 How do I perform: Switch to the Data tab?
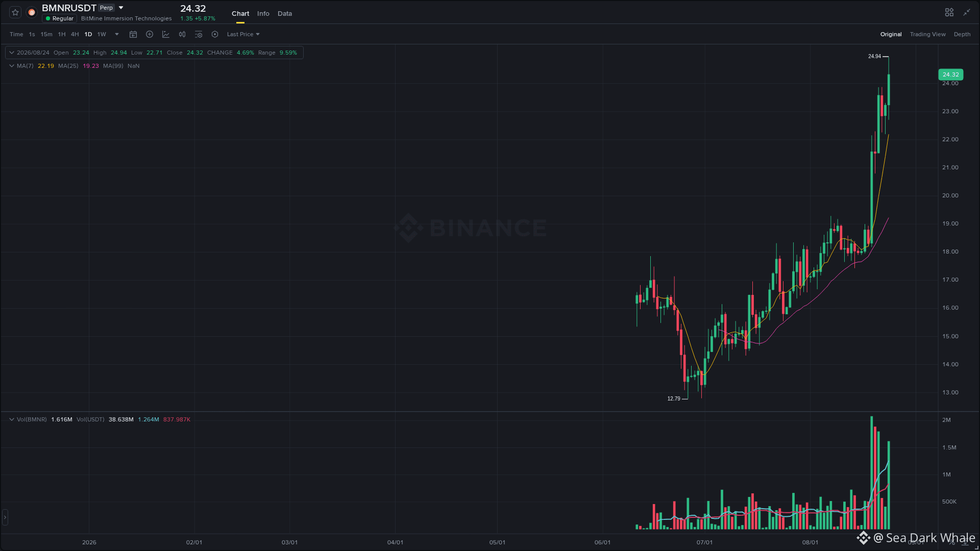[285, 14]
